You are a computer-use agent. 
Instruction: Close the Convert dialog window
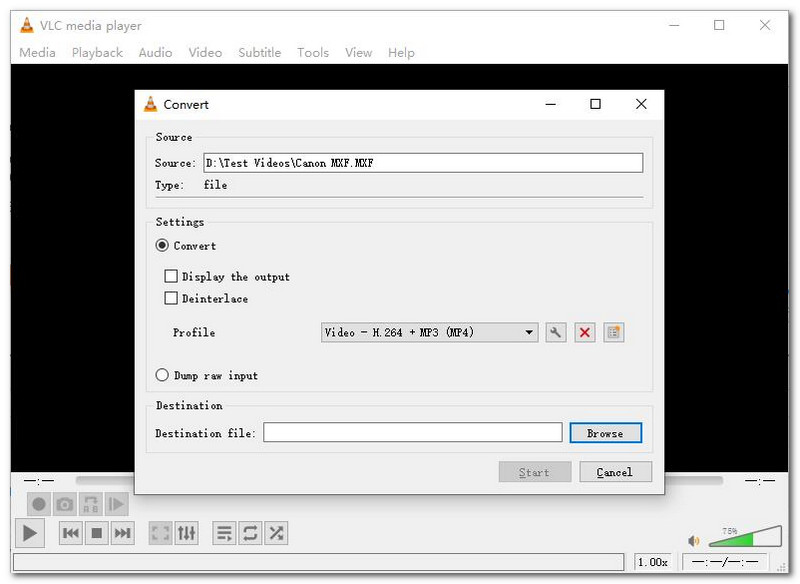click(x=641, y=104)
